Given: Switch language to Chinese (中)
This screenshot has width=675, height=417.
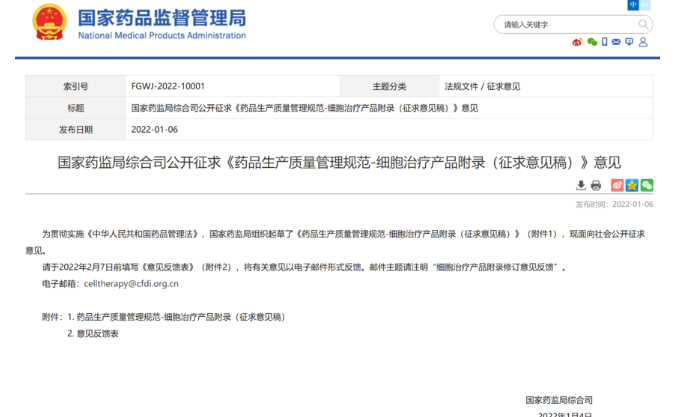Looking at the screenshot, I should (633, 5).
